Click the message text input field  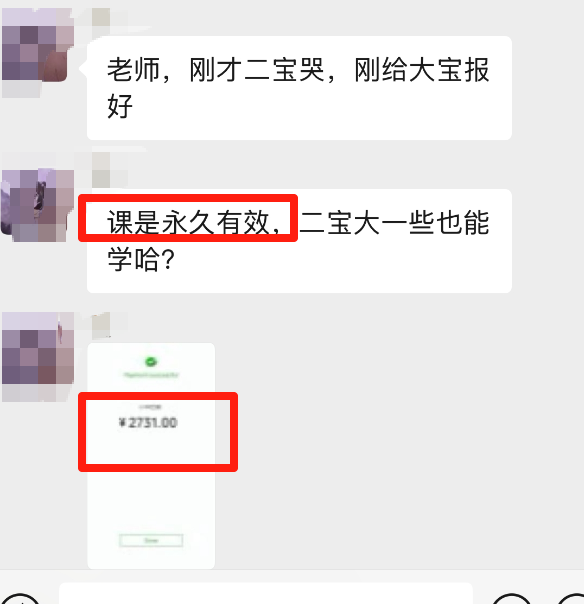[266, 594]
